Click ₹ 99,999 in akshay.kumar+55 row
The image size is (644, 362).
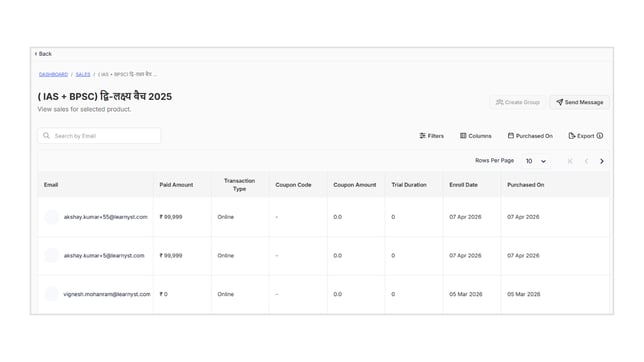coord(171,217)
